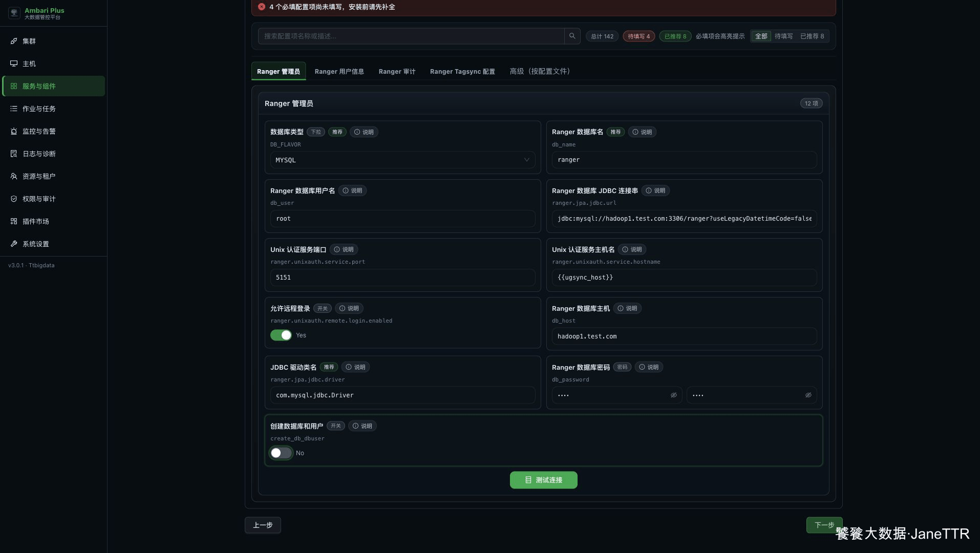Select 全部 filter option

(x=761, y=36)
